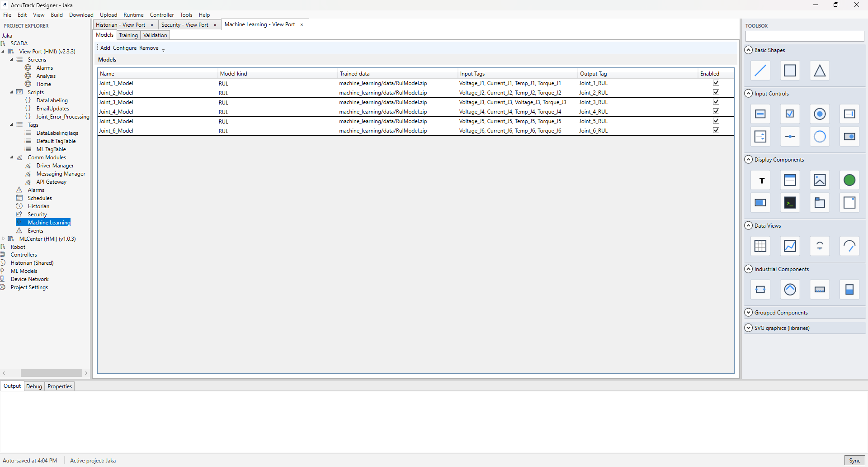868x467 pixels.
Task: Select the Line shape tool
Action: [760, 71]
